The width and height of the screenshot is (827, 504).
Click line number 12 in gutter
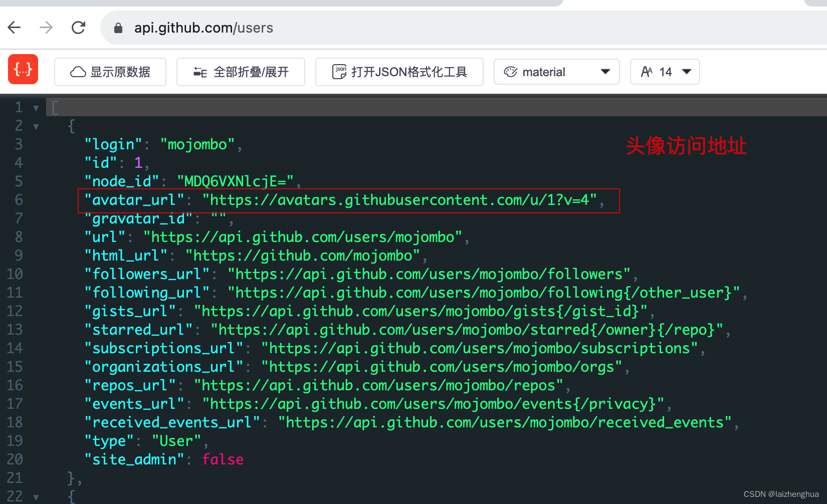pos(15,312)
